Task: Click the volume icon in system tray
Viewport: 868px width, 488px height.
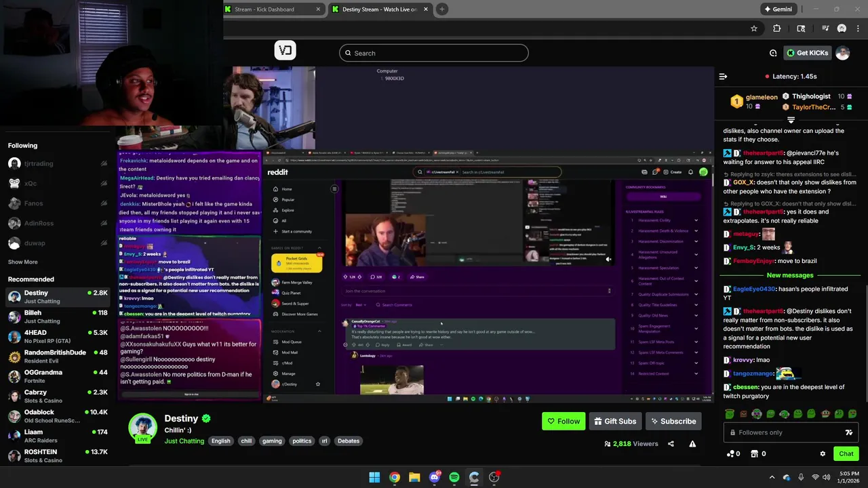Action: [x=828, y=477]
